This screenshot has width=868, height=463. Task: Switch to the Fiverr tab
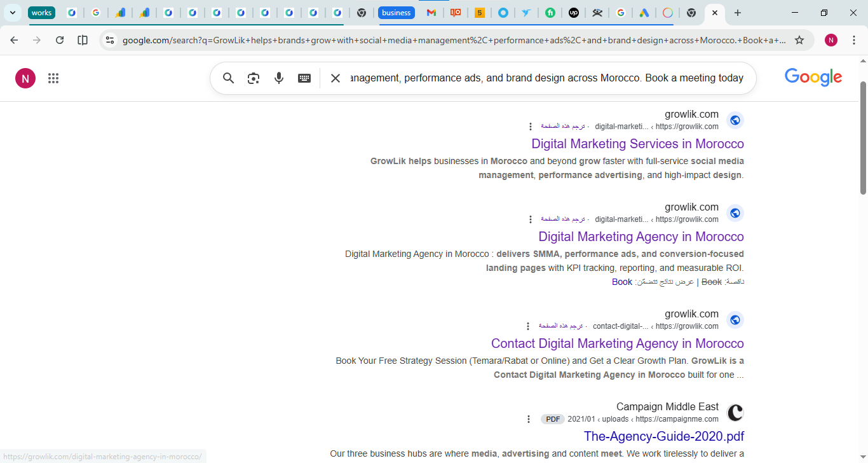[x=550, y=13]
